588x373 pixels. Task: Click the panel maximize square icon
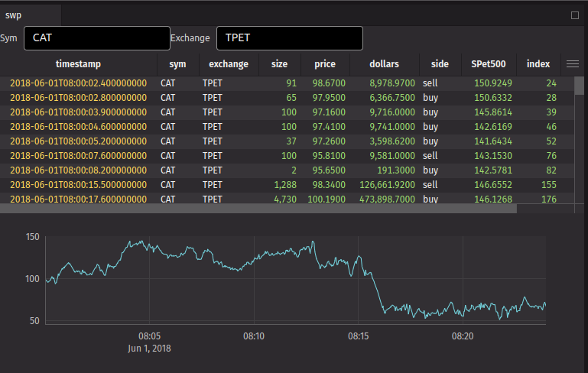(575, 15)
